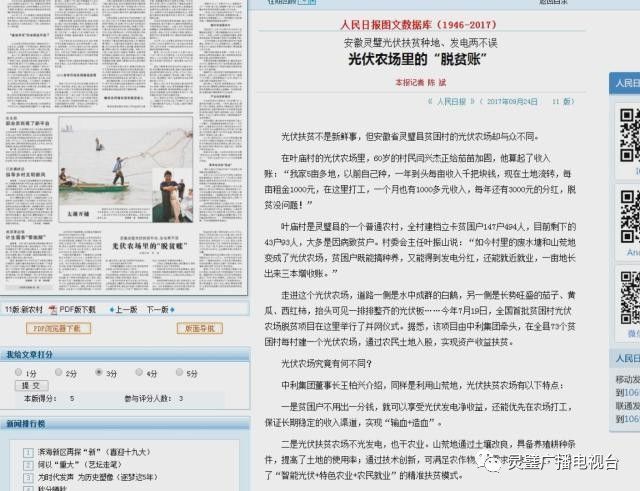Click the 版面导航 button

[200, 329]
